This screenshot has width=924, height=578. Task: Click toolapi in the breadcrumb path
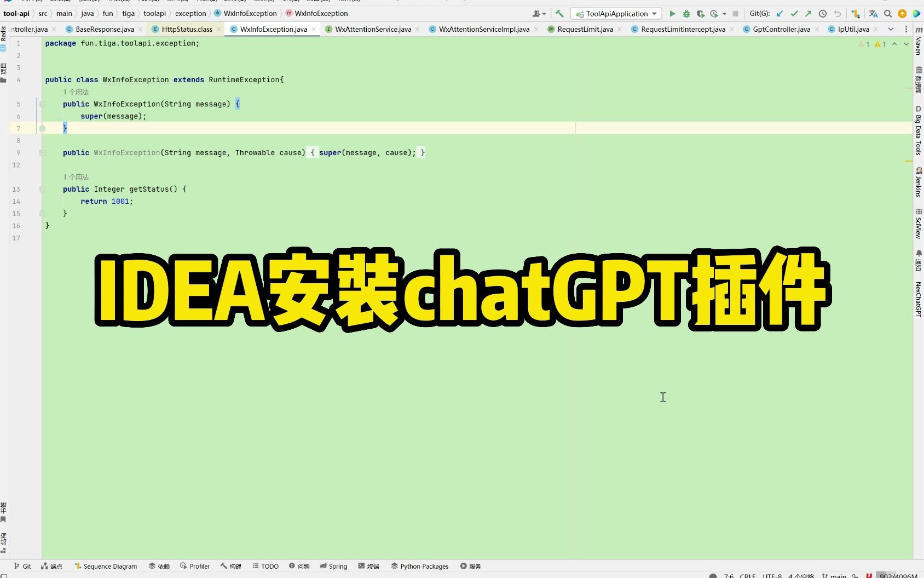point(154,13)
